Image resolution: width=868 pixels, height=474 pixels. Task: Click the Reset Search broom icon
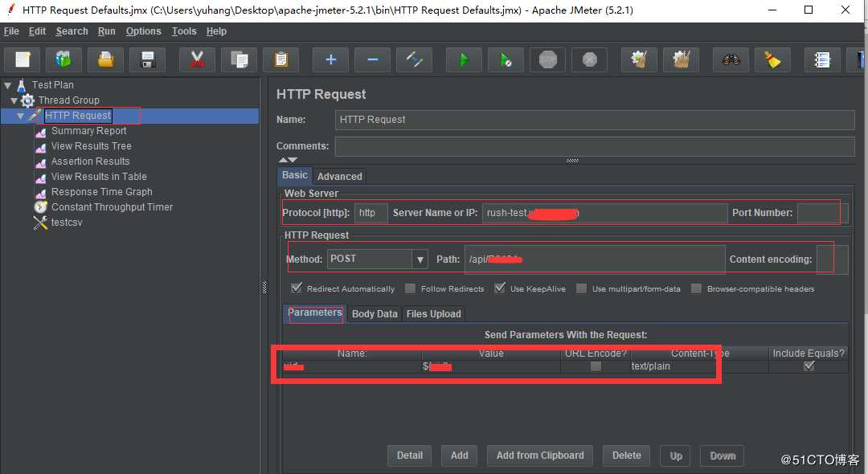[x=773, y=59]
